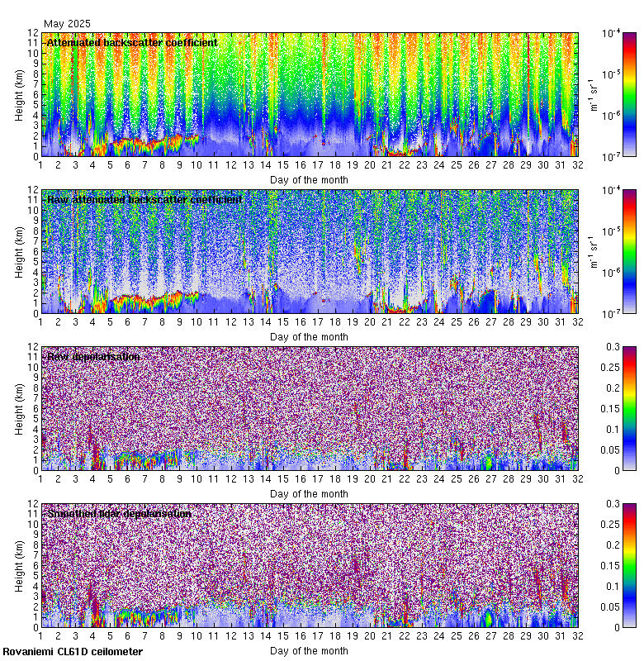Click "Height (km)" label on Raw depolarisation plot
The width and height of the screenshot is (644, 661).
tap(20, 408)
